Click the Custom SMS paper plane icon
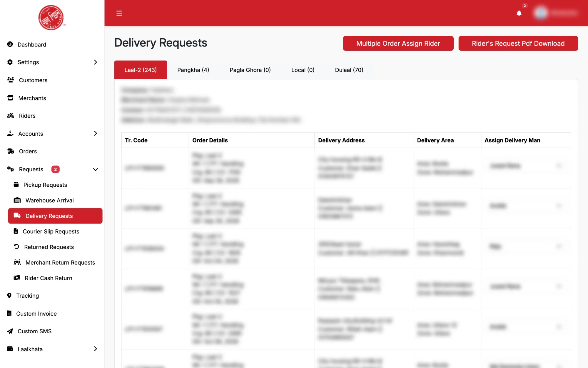588x368 pixels. pyautogui.click(x=10, y=331)
